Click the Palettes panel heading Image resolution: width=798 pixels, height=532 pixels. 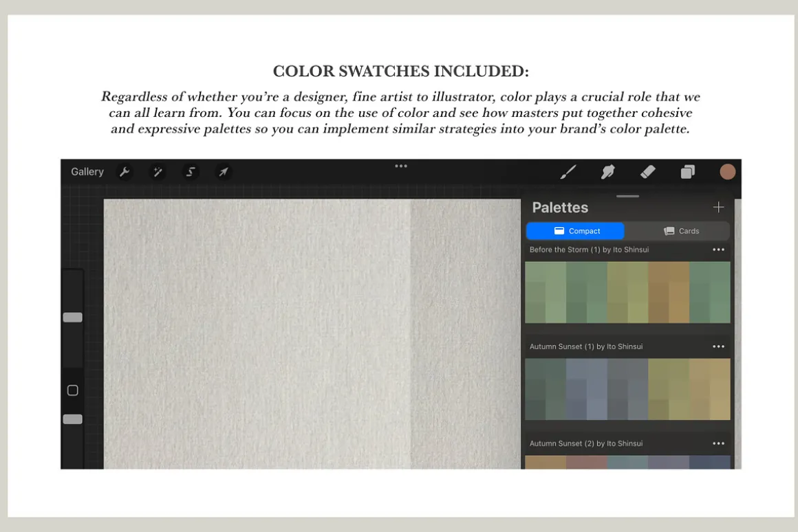pyautogui.click(x=560, y=208)
